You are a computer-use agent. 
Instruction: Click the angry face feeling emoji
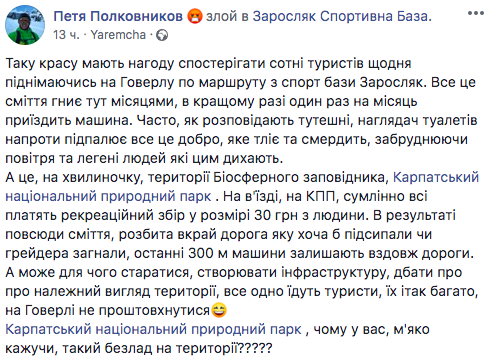click(194, 16)
